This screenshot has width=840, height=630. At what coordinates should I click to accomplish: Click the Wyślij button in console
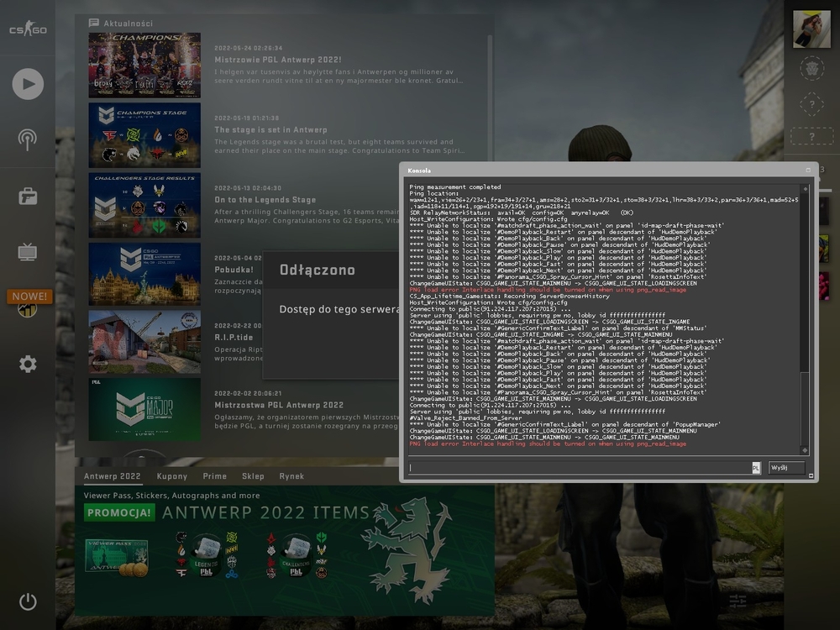tap(786, 468)
